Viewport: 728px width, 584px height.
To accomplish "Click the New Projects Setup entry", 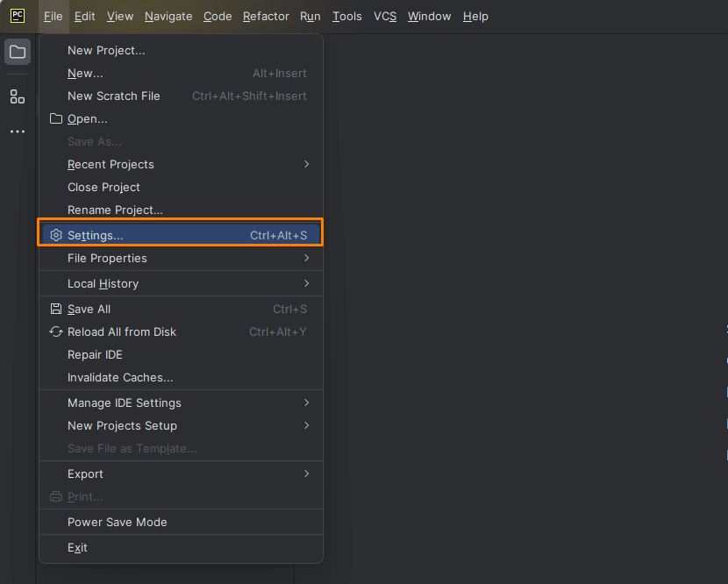I will pyautogui.click(x=181, y=425).
